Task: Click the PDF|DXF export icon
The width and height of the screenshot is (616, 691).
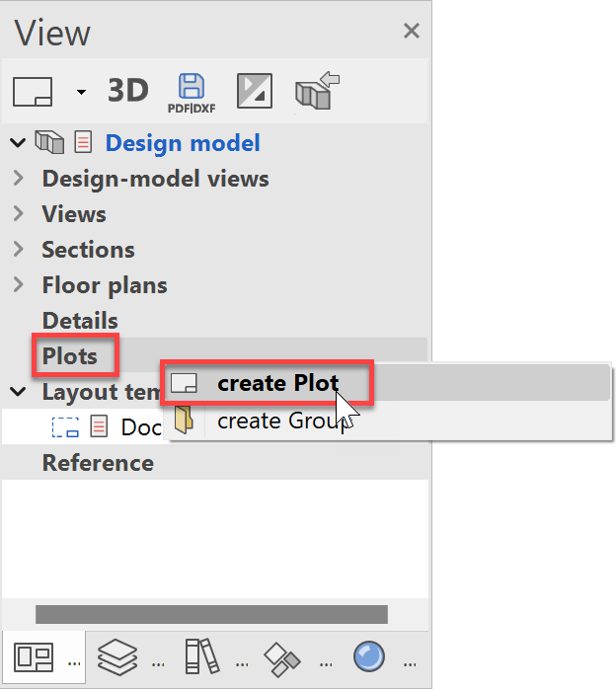Action: 192,93
